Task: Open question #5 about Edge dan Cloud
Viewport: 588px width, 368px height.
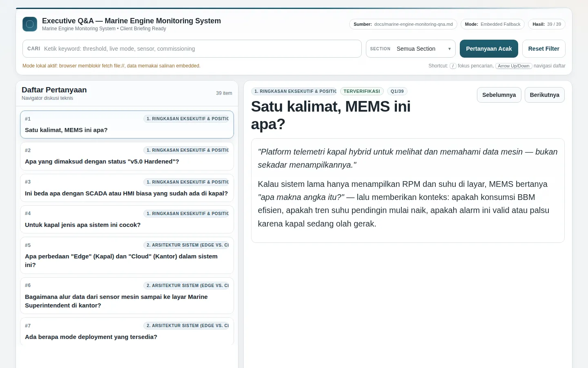Action: tap(127, 255)
